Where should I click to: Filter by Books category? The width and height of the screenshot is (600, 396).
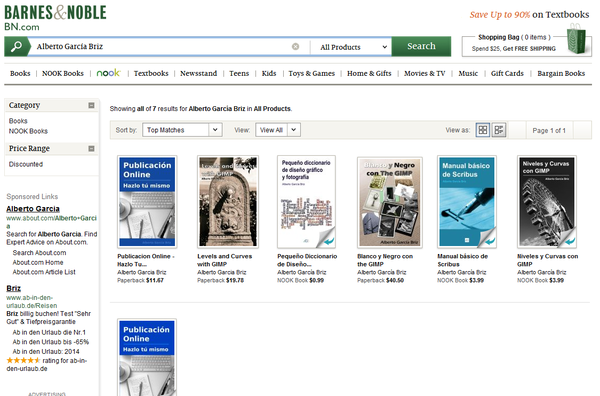(18, 121)
